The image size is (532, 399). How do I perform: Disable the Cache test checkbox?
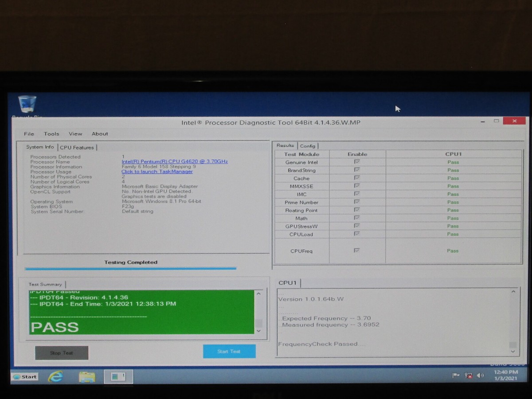point(357,178)
